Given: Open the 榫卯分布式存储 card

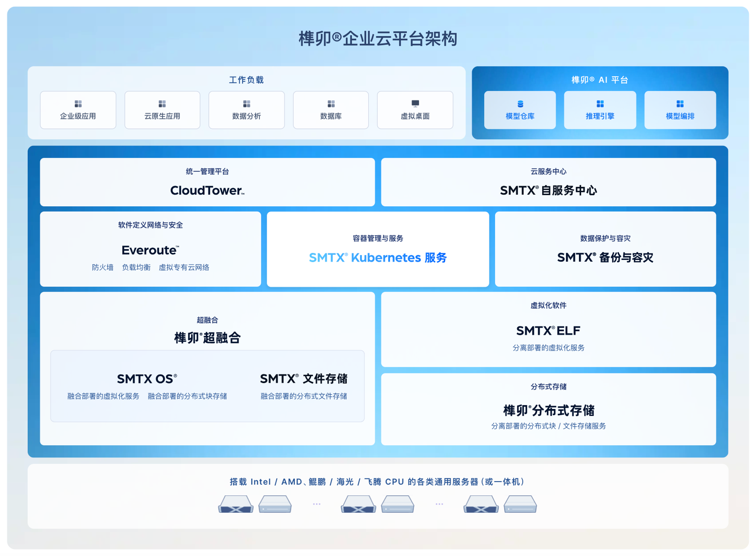Looking at the screenshot, I should 548,410.
